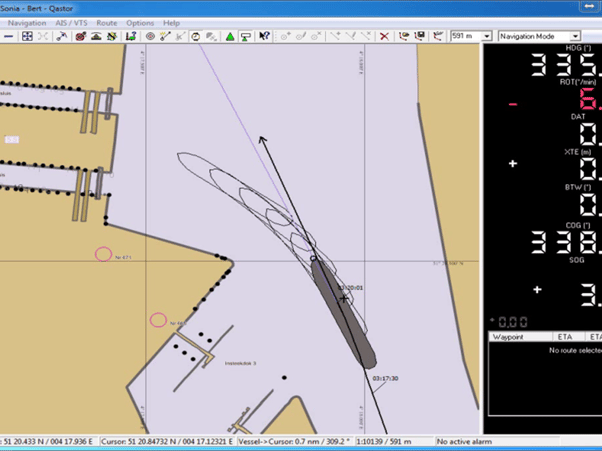
Task: Click the first ETA column header
Action: click(x=565, y=338)
